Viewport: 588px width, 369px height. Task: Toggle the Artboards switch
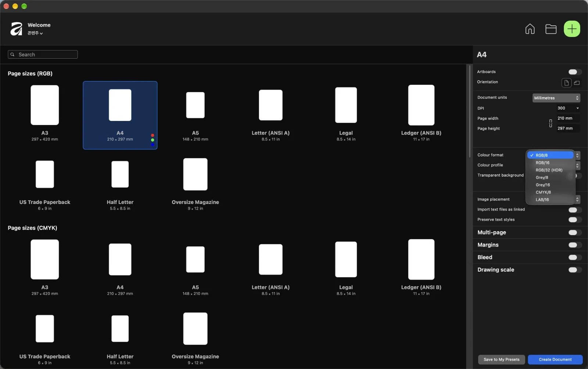(575, 72)
